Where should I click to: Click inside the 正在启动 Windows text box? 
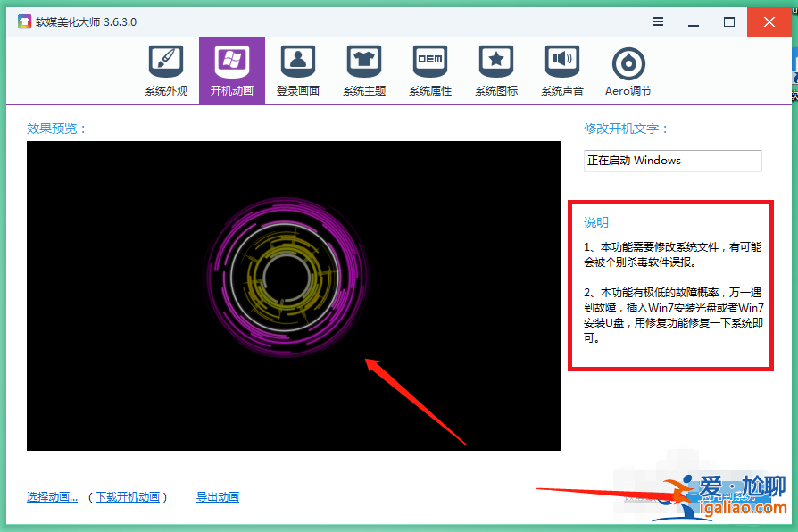click(x=671, y=161)
